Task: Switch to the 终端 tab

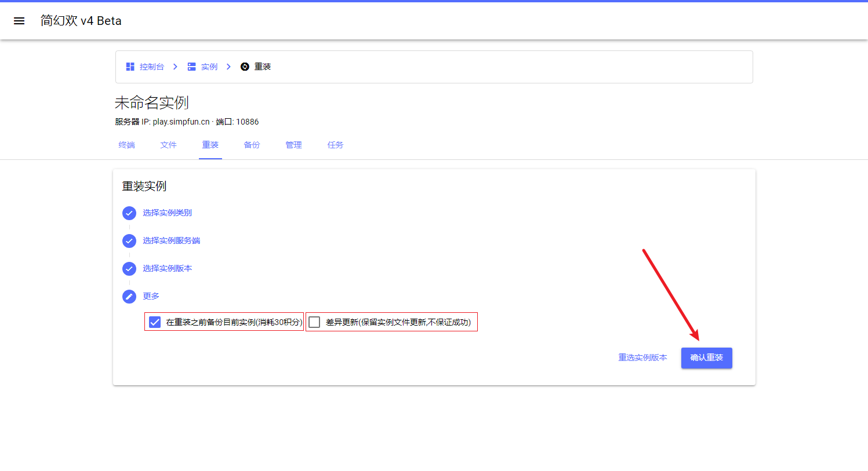Action: 126,145
